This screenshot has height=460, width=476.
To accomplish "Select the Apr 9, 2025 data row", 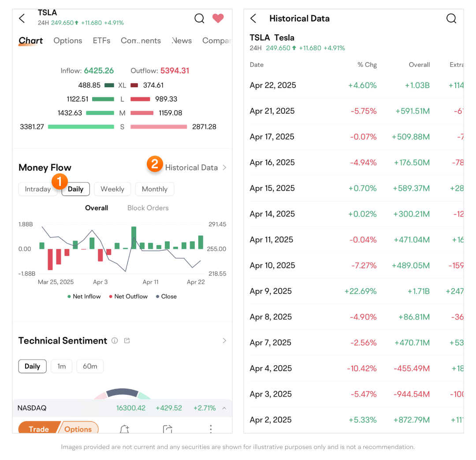I will tap(353, 291).
